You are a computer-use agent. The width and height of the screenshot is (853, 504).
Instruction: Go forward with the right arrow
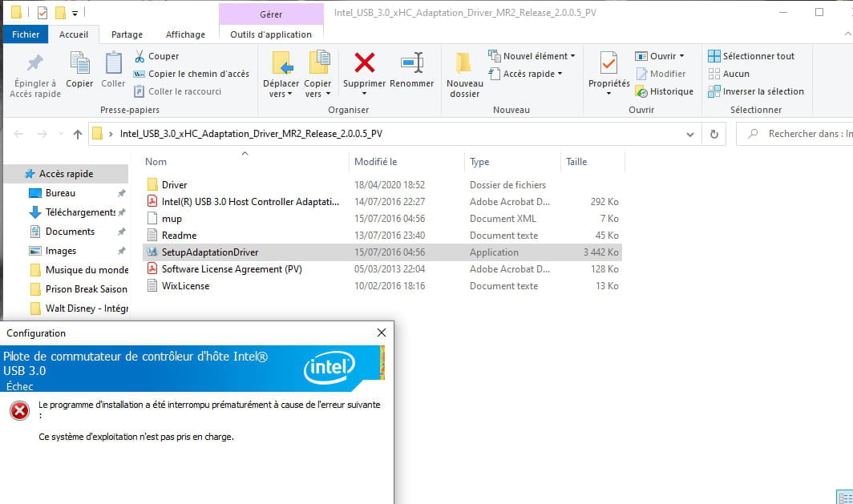(x=42, y=134)
